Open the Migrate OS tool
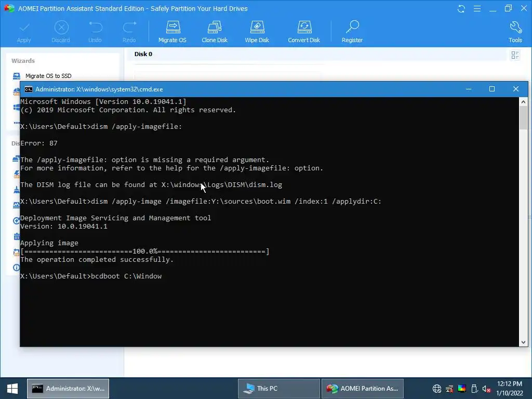Viewport: 532px width, 399px height. tap(172, 32)
